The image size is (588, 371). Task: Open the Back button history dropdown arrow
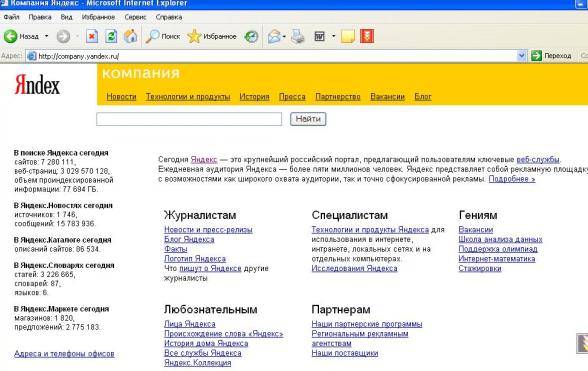click(46, 36)
